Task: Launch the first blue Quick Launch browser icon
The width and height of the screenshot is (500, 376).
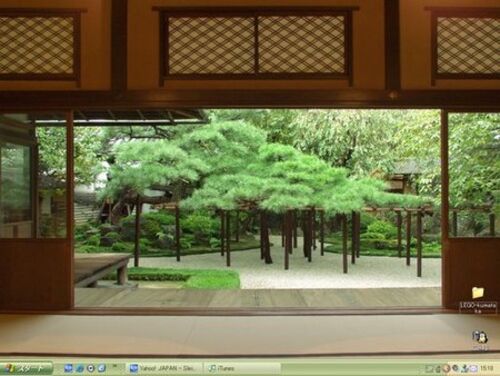Action: 68,368
